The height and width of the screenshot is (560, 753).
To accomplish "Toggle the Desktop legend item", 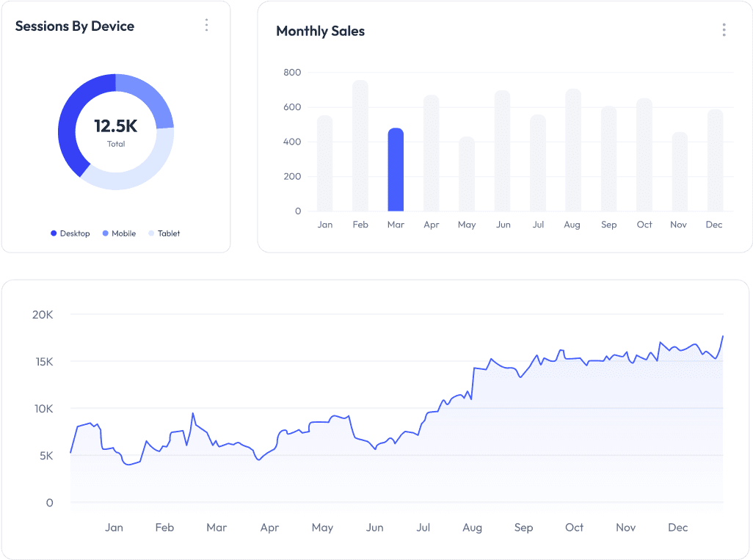I will tap(70, 233).
